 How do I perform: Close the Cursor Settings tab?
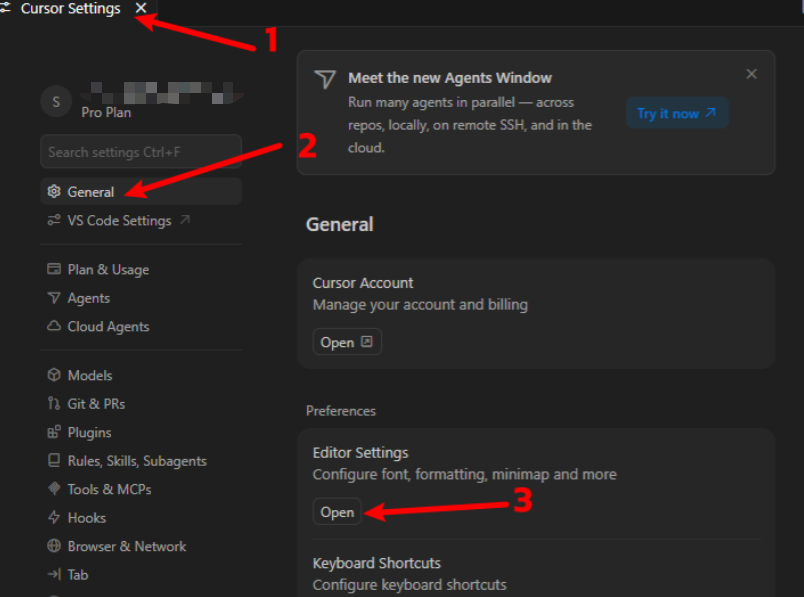click(x=141, y=8)
